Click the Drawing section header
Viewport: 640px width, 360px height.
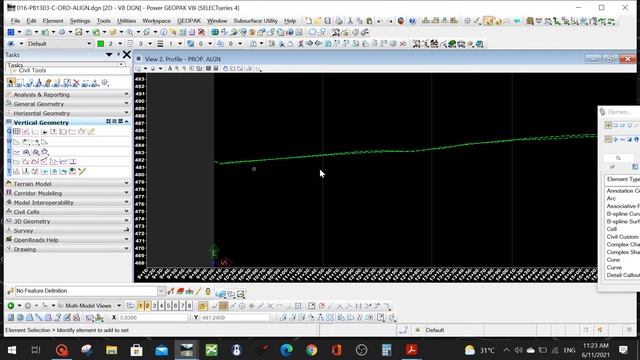tap(67, 249)
